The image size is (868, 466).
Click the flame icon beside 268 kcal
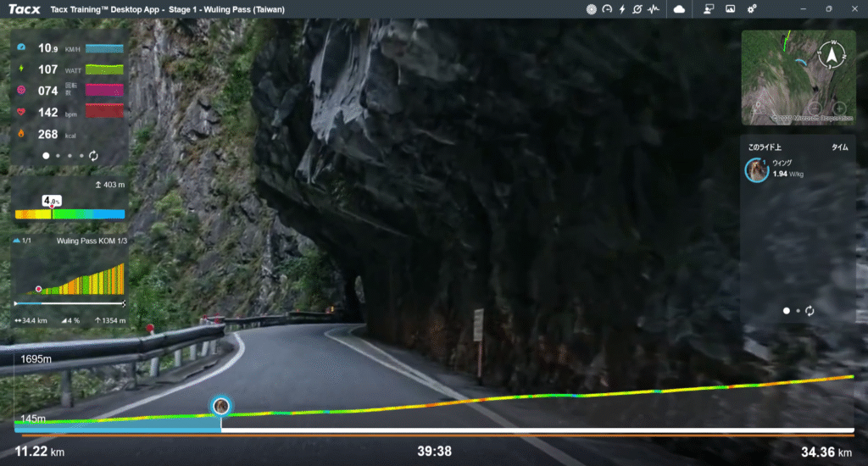tap(21, 133)
